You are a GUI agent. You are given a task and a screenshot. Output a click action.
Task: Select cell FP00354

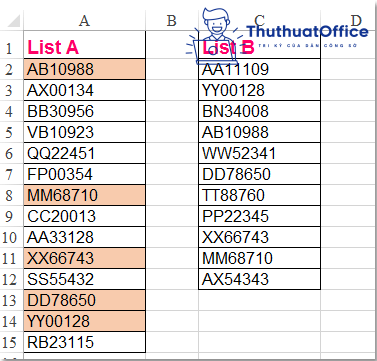(x=85, y=174)
